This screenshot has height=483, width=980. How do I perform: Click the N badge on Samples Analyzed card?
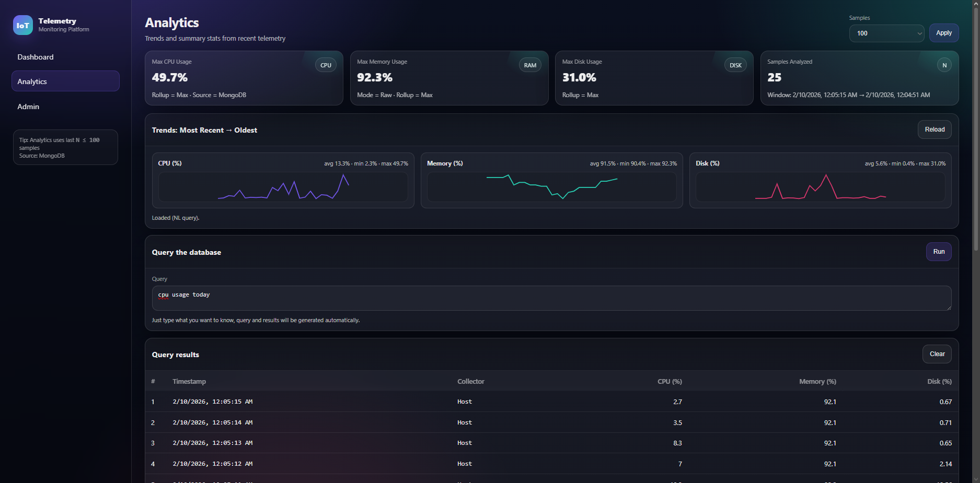click(944, 65)
